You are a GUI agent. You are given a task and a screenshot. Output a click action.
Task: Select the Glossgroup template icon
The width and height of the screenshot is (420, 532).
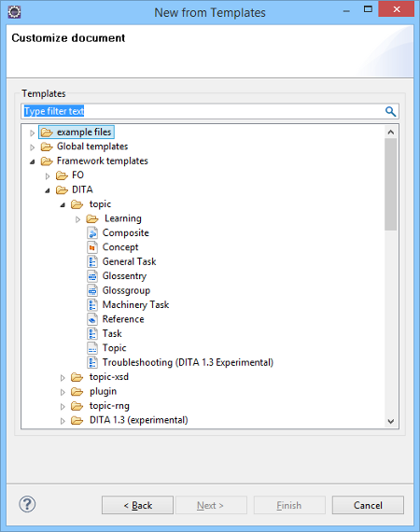(x=92, y=290)
